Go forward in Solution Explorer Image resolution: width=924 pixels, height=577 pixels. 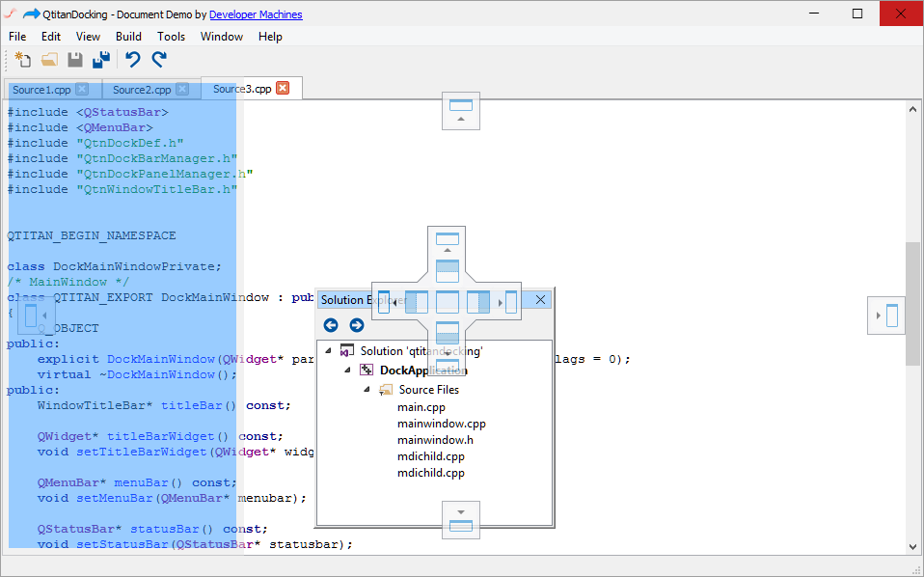(357, 325)
